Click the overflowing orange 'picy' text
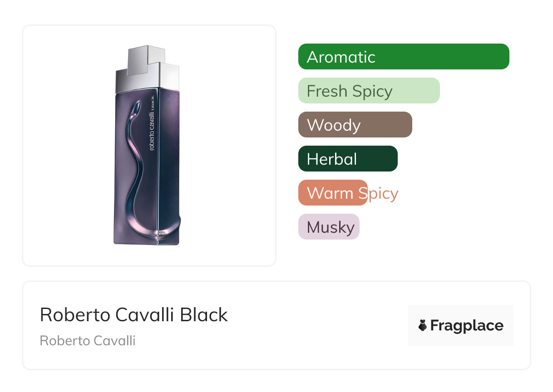 click(383, 193)
